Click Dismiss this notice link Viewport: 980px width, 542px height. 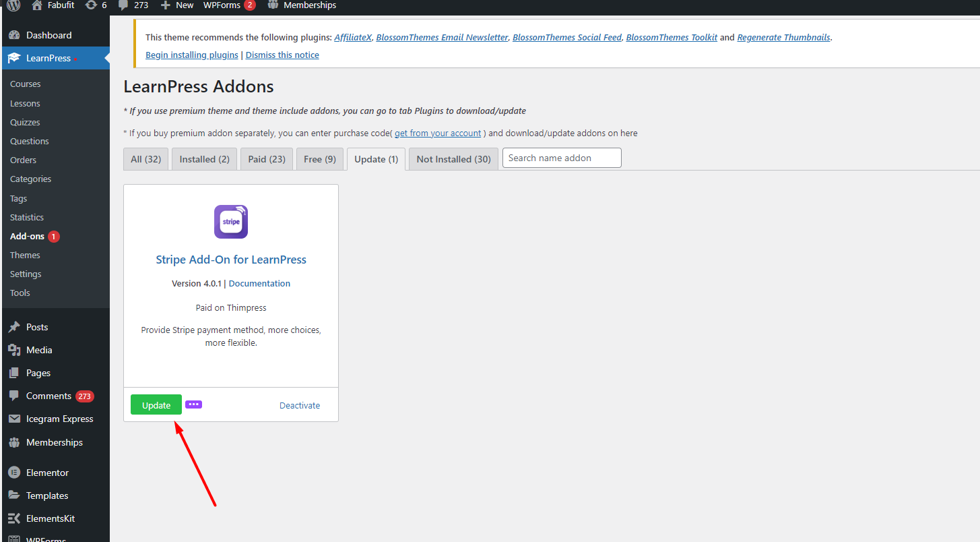click(x=282, y=55)
